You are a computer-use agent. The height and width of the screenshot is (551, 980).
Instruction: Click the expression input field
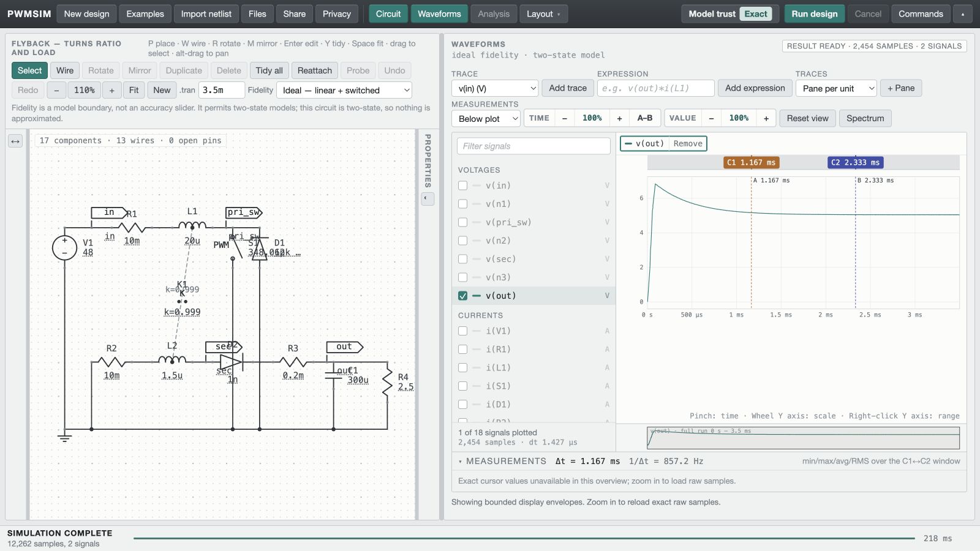(x=655, y=88)
